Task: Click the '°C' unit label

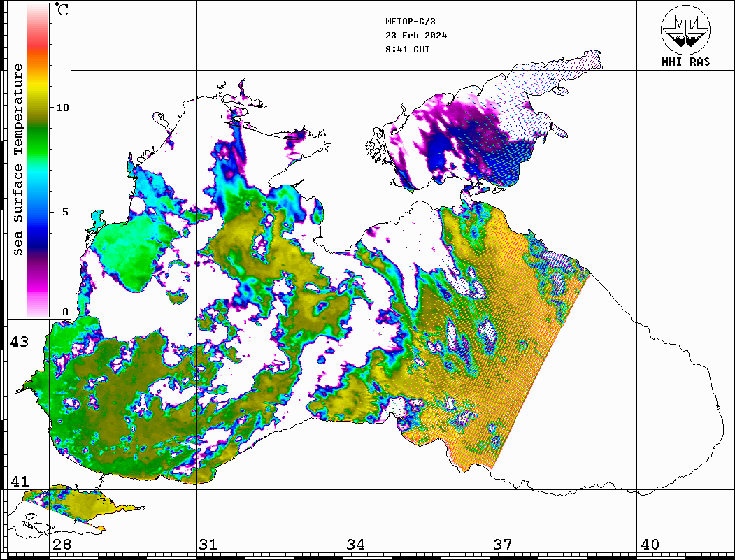Action: (x=62, y=9)
